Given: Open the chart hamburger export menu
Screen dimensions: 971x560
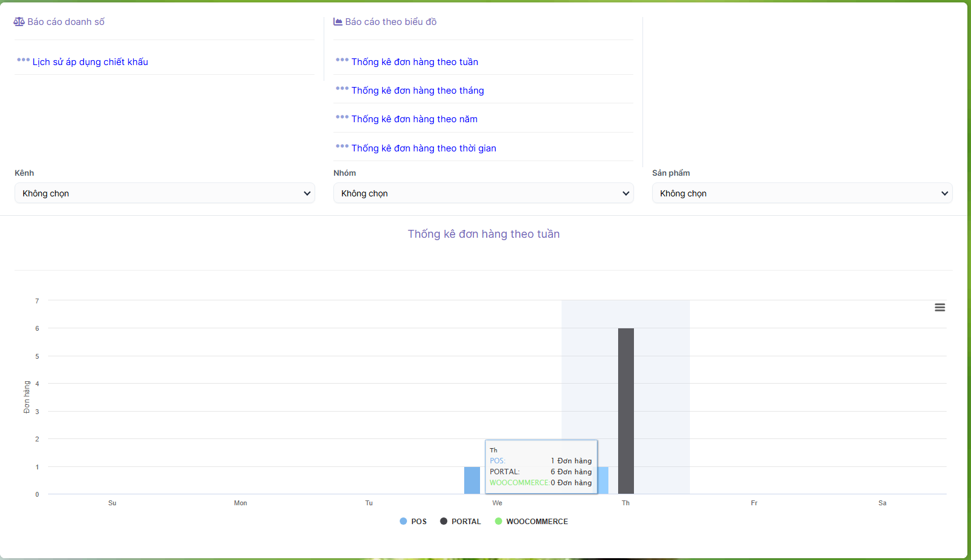Looking at the screenshot, I should 939,308.
